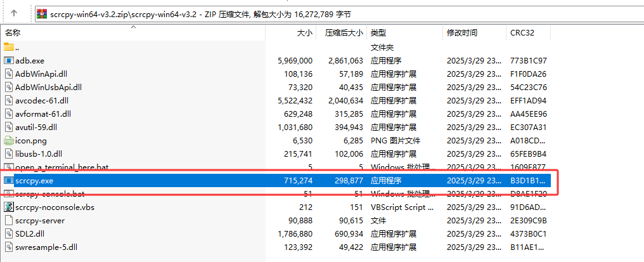Image resolution: width=644 pixels, height=262 pixels.
Task: Select the avcodec-61.dll file icon
Action: coord(9,100)
